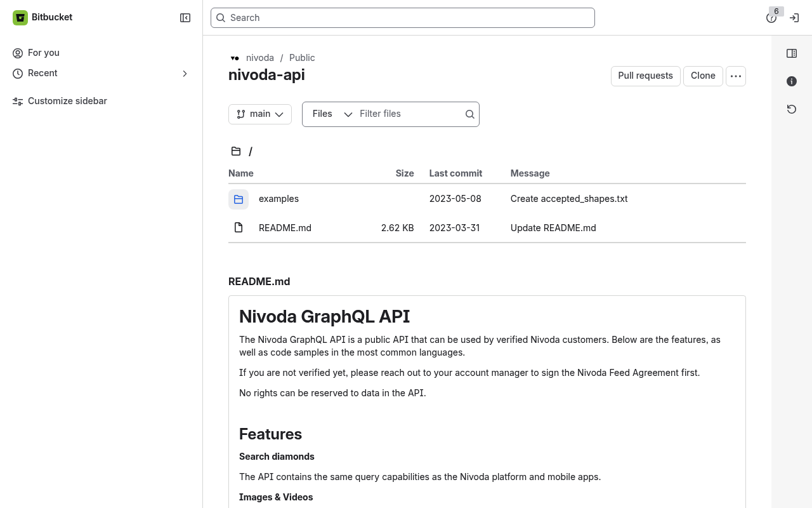
Task: Click the branch icon on main selector
Action: (x=241, y=114)
